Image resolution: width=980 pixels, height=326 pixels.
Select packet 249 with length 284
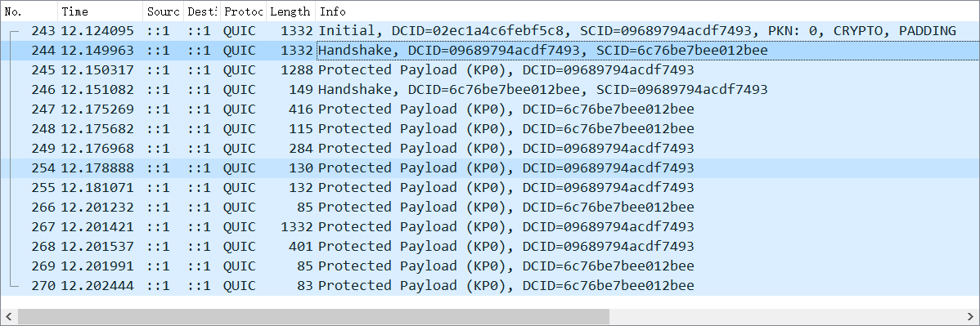pyautogui.click(x=490, y=148)
